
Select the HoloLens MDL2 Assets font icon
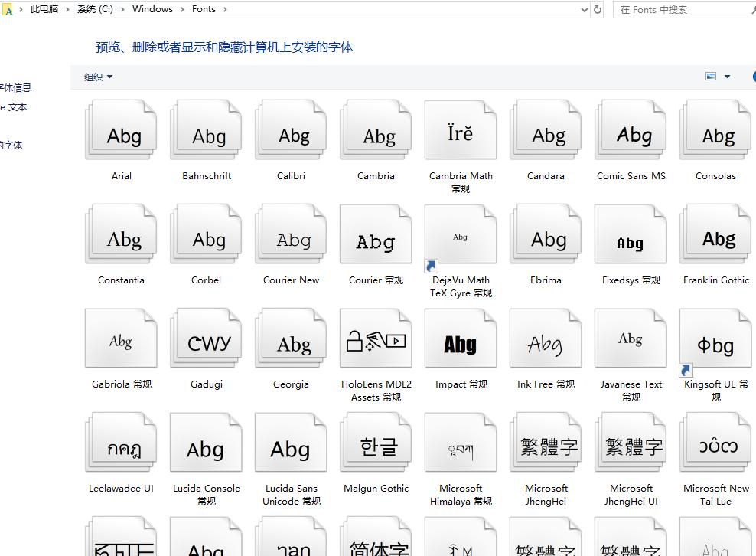tap(376, 338)
